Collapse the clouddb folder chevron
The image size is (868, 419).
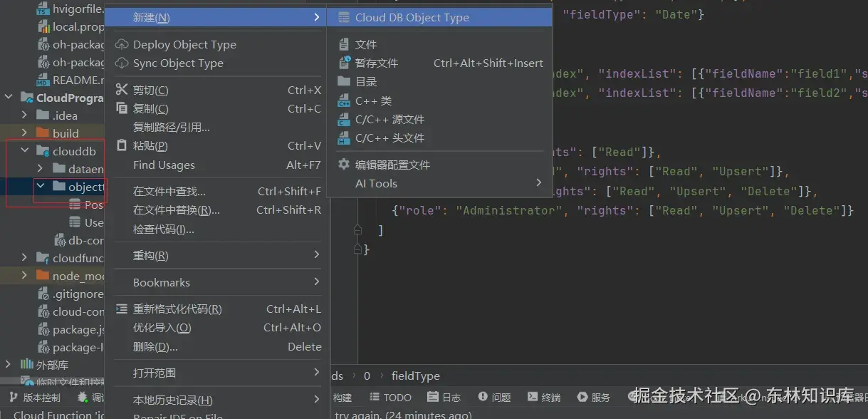coord(24,151)
